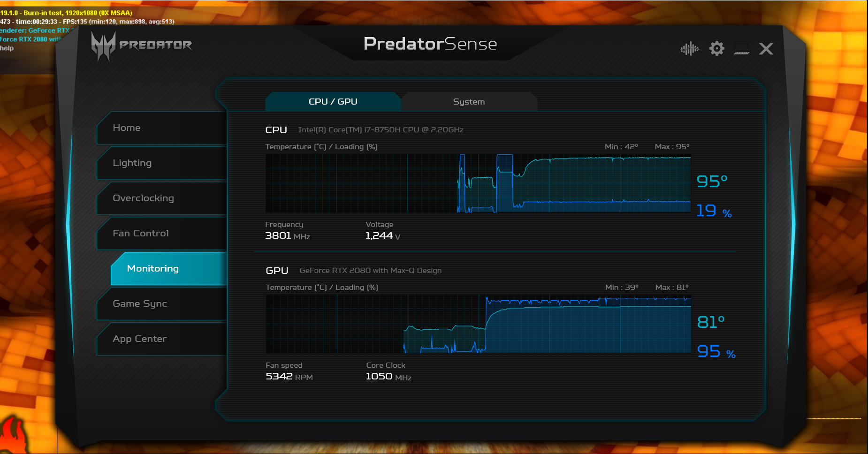Click the CPU Max : 95° label

tap(672, 147)
